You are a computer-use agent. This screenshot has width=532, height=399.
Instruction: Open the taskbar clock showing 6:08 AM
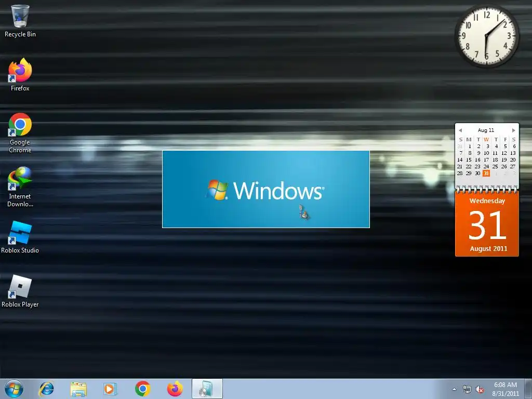click(x=506, y=389)
